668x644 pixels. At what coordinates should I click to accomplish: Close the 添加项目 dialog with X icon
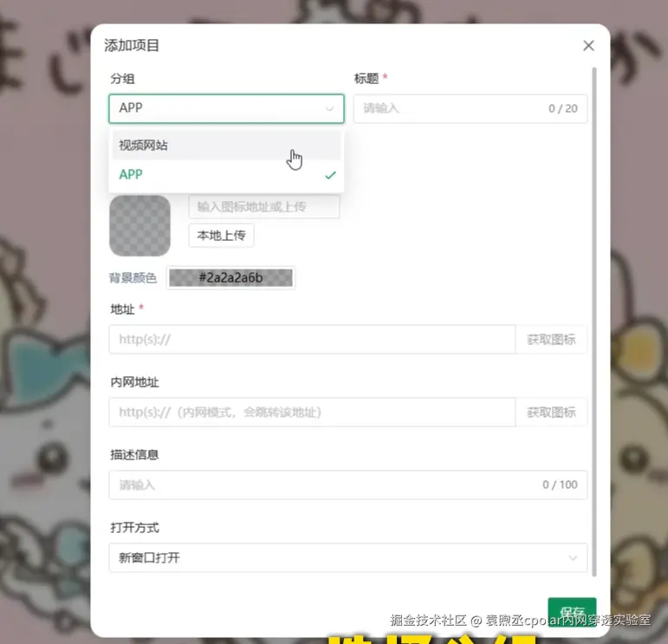point(588,46)
